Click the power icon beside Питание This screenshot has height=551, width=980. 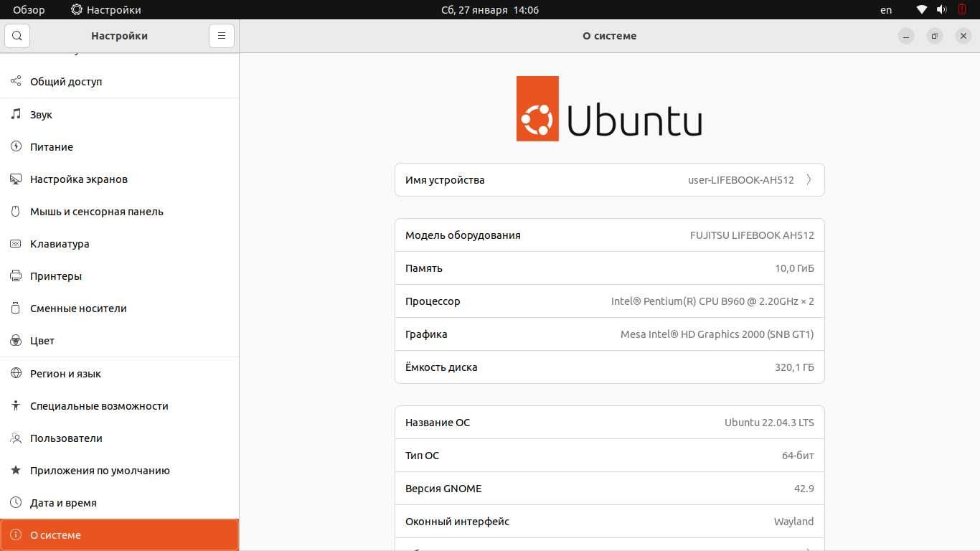coord(16,146)
